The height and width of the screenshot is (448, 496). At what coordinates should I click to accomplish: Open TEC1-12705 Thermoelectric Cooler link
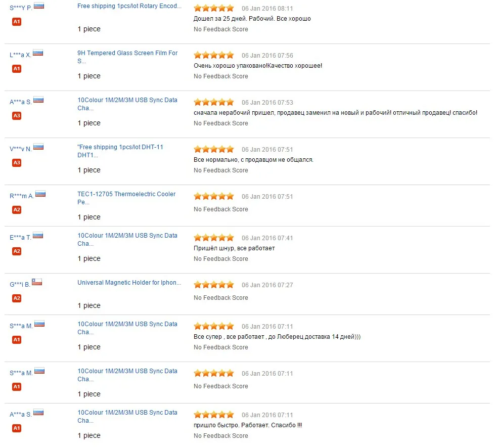click(126, 198)
